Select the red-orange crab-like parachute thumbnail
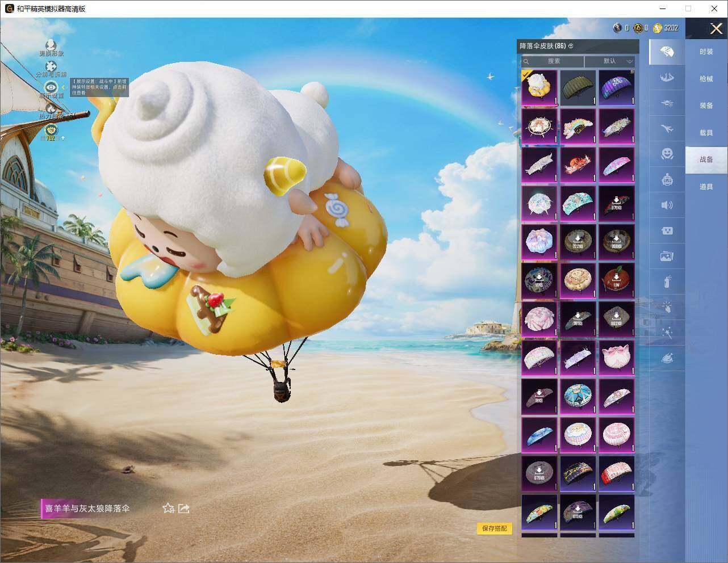 tap(578, 165)
